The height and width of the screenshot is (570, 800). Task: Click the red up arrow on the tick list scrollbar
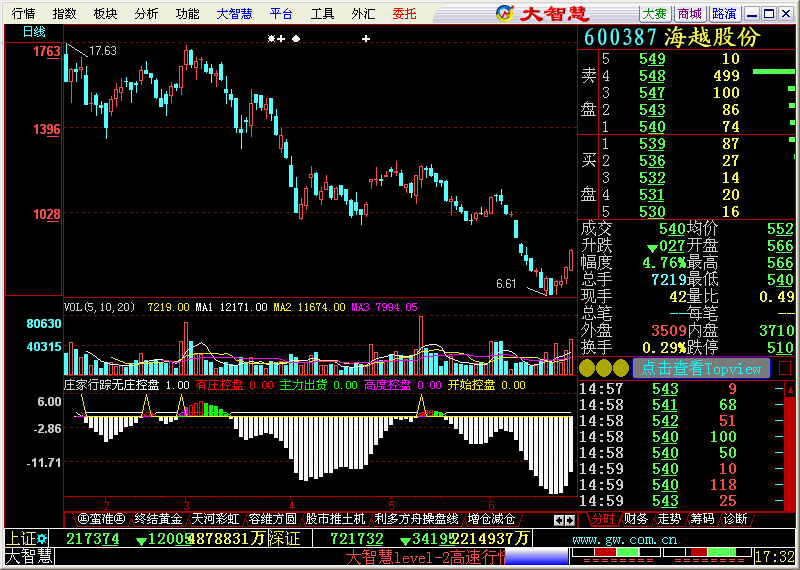click(790, 391)
